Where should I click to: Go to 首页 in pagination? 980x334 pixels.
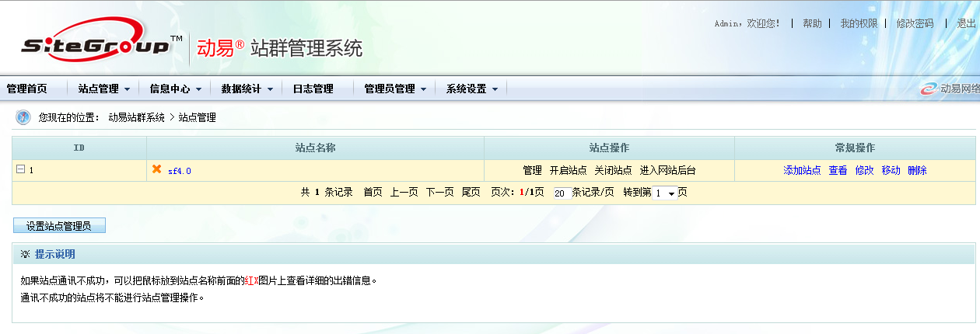click(x=373, y=192)
